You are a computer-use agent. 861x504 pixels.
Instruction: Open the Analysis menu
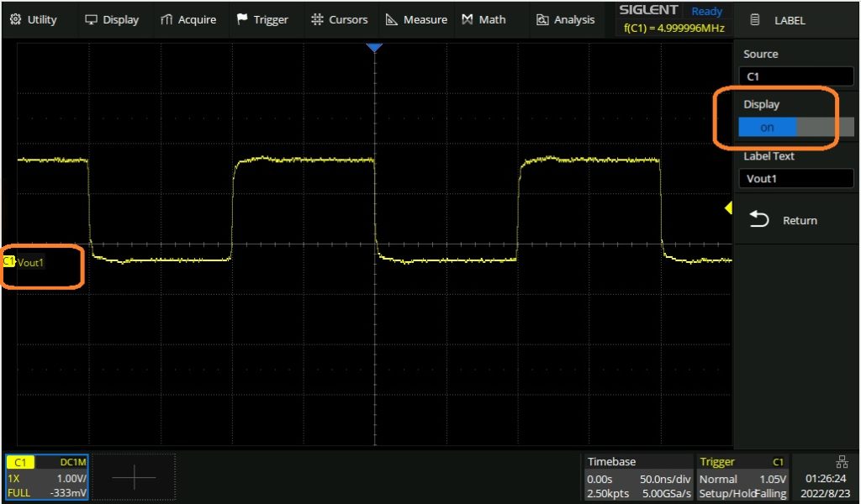point(565,19)
